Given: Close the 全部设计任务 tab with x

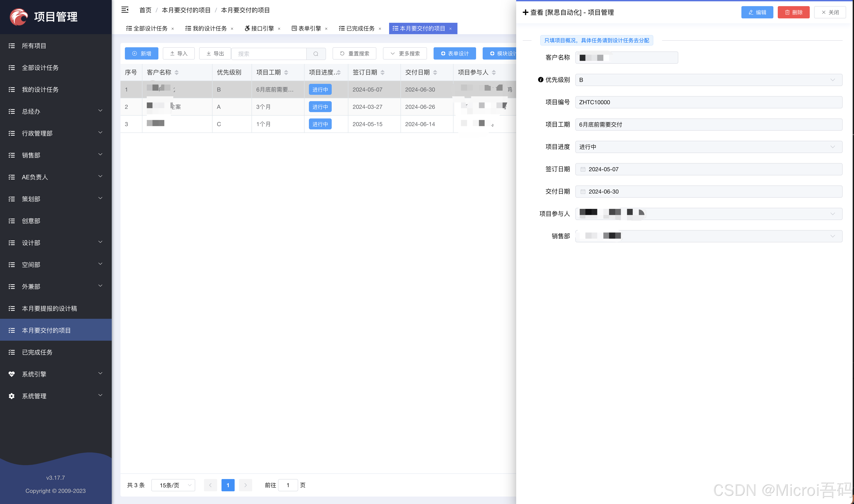Looking at the screenshot, I should click(x=173, y=29).
